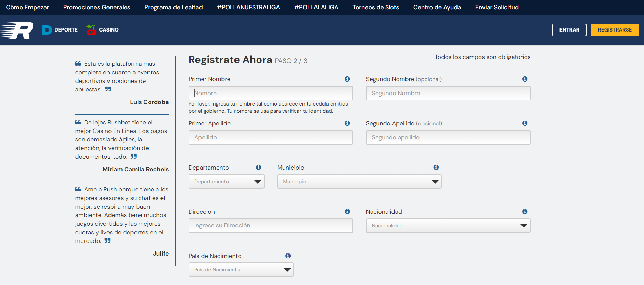The width and height of the screenshot is (644, 285).
Task: Click the REGISTRARSE button
Action: click(x=615, y=30)
